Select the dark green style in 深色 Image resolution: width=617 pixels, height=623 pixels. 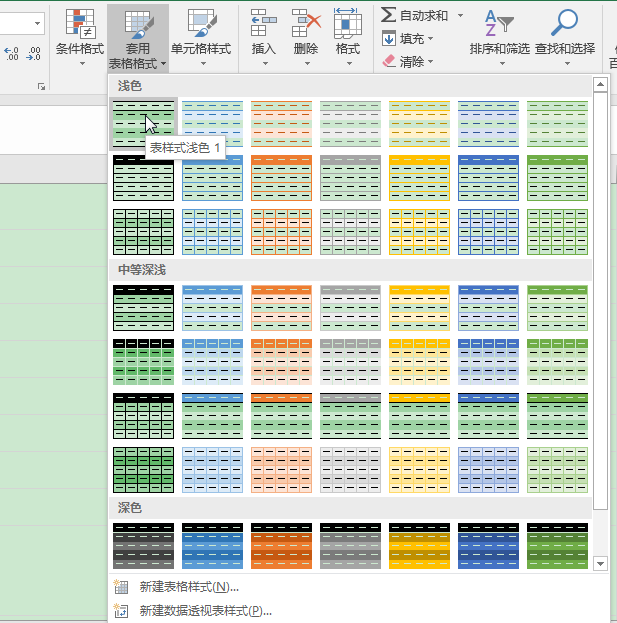click(557, 546)
